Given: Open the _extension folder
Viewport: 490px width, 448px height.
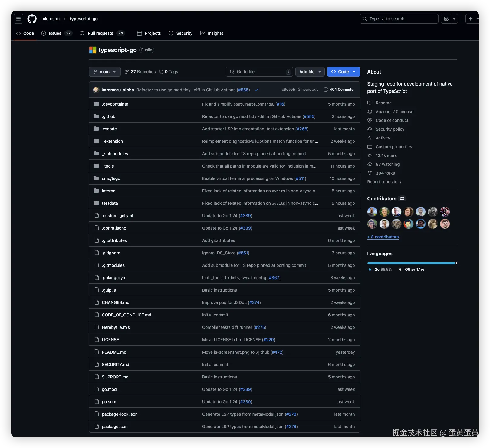Looking at the screenshot, I should click(112, 141).
